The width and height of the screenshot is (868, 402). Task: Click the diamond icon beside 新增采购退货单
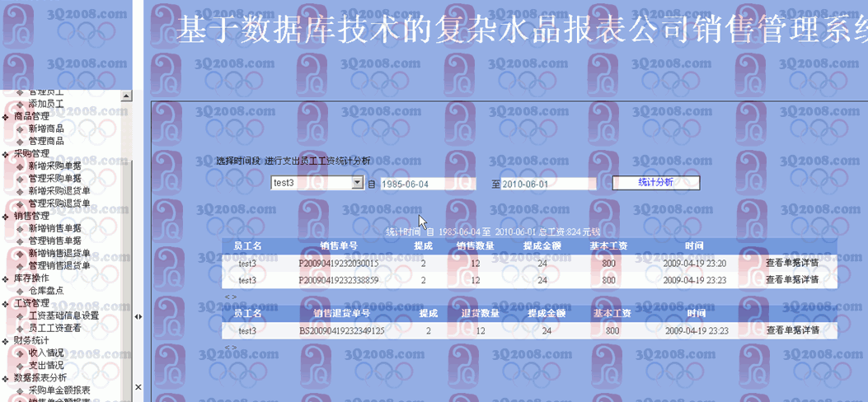[x=21, y=191]
